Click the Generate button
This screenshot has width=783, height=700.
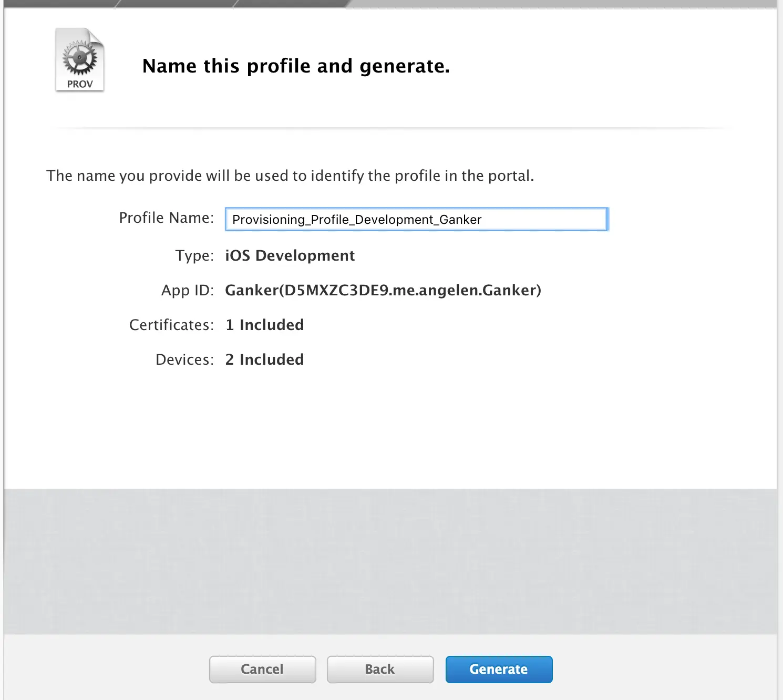499,669
